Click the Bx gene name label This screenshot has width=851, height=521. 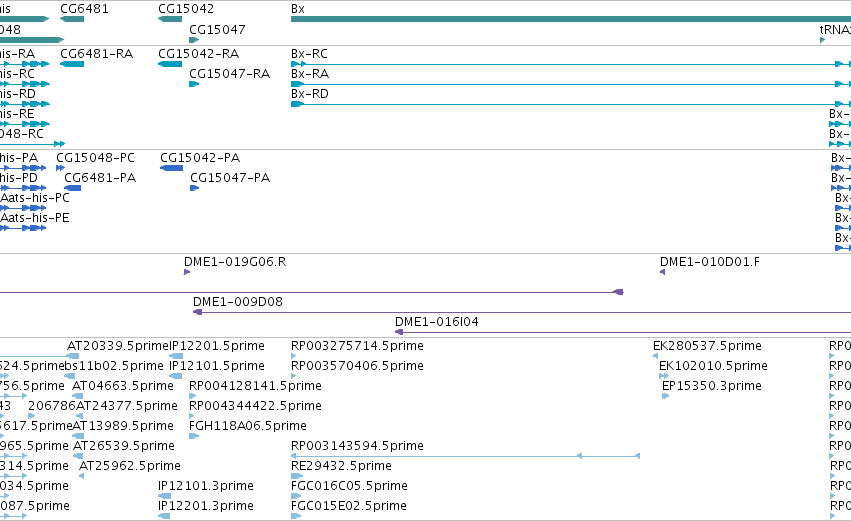pos(298,9)
